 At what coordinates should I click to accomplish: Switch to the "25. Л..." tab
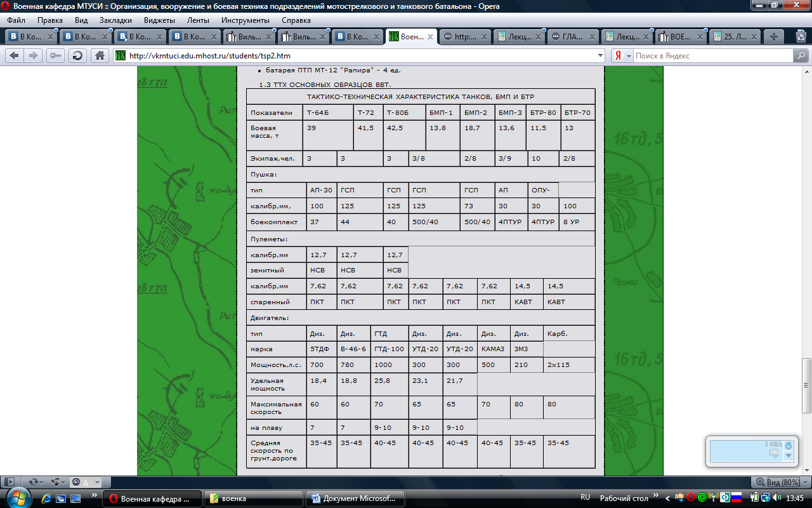tap(734, 37)
